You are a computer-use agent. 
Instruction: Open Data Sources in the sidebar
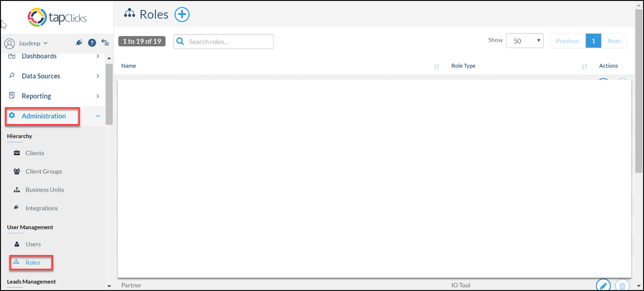[41, 76]
